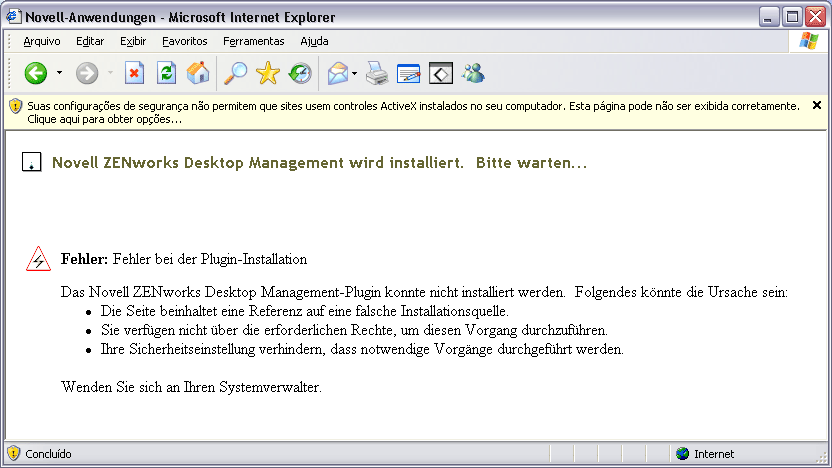The image size is (832, 468).
Task: Click the Back navigation arrow
Action: pos(36,73)
